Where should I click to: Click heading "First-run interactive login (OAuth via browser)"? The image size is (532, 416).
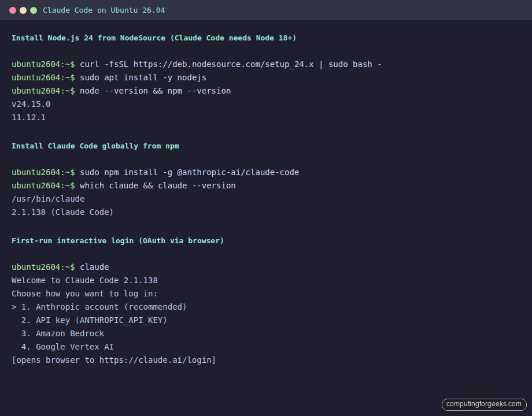(118, 241)
